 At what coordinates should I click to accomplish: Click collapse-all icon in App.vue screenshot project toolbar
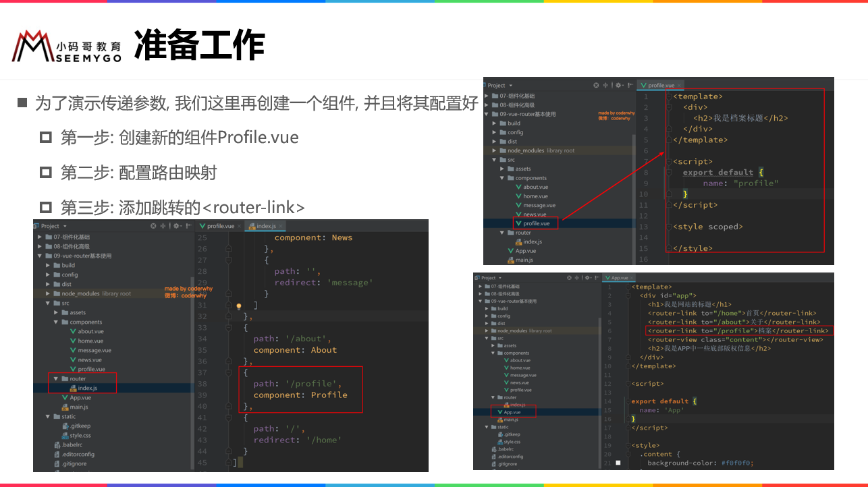coord(577,278)
